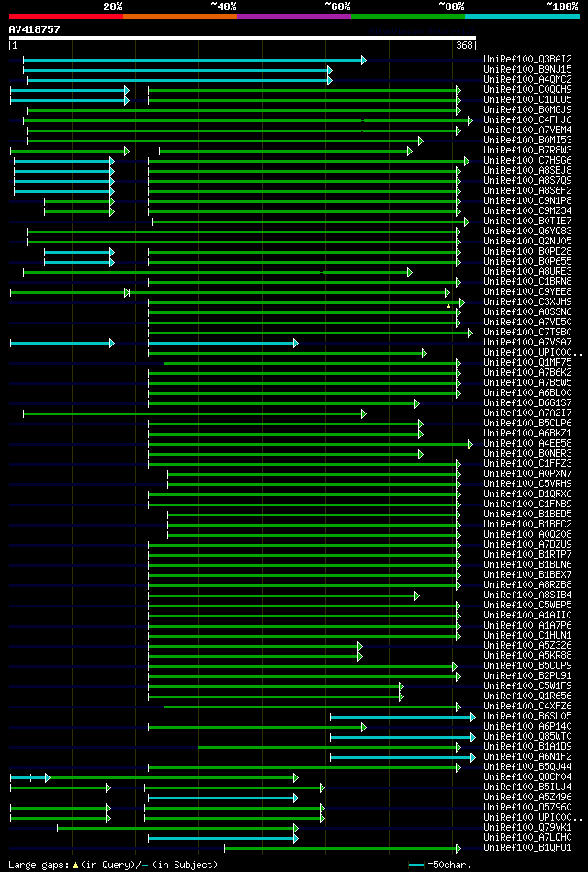Image resolution: width=588 pixels, height=872 pixels.
Task: Click the red 20% identity legend segment
Action: pyautogui.click(x=66, y=17)
